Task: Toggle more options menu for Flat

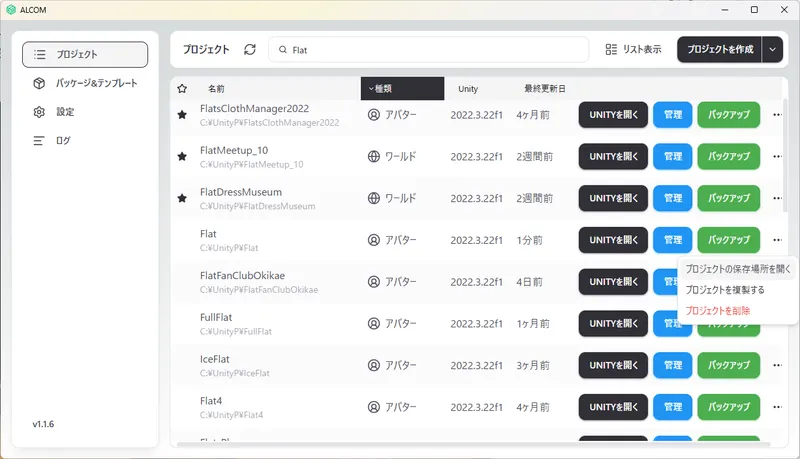Action: 777,240
